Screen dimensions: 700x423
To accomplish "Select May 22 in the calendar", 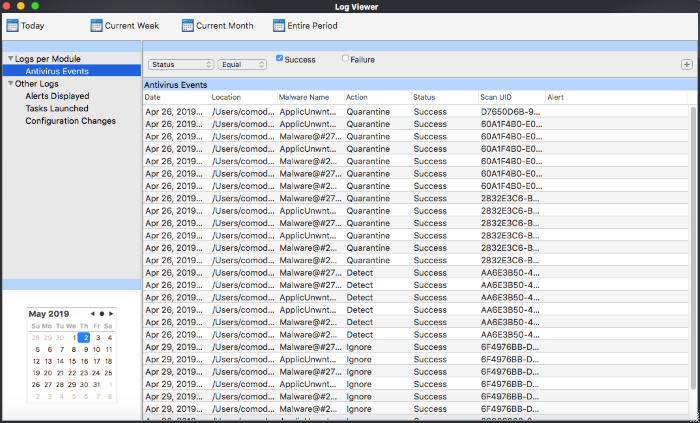I will [72, 373].
